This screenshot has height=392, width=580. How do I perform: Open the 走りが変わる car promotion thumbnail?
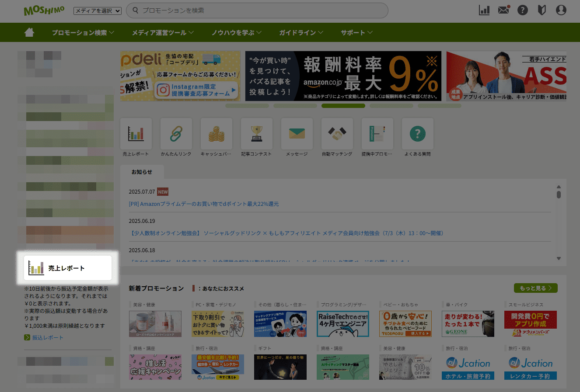(x=468, y=324)
